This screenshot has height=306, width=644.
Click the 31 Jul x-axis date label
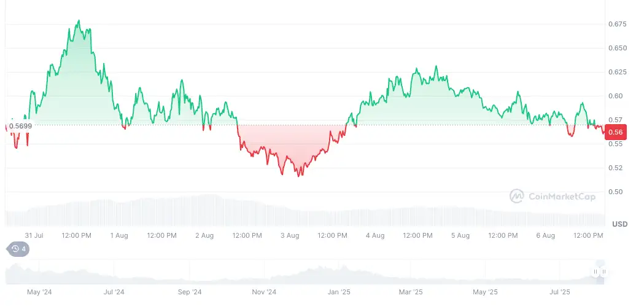(x=34, y=235)
